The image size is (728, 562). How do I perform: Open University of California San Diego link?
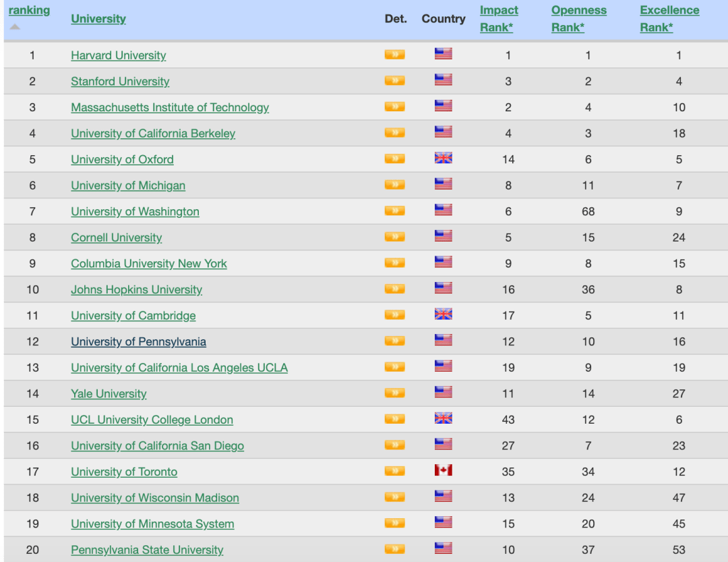(x=157, y=446)
